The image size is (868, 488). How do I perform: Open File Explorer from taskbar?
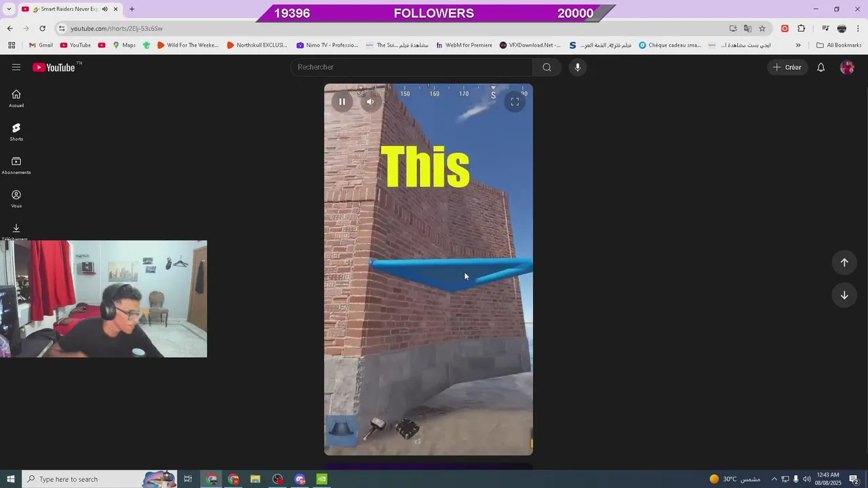pos(256,479)
